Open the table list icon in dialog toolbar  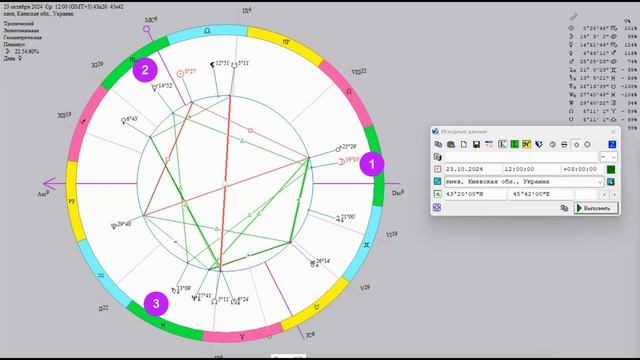[489, 144]
